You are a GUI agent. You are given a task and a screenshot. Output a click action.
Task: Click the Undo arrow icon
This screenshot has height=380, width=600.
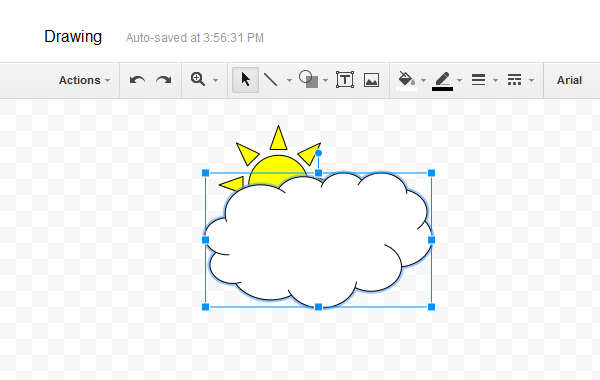pos(137,80)
